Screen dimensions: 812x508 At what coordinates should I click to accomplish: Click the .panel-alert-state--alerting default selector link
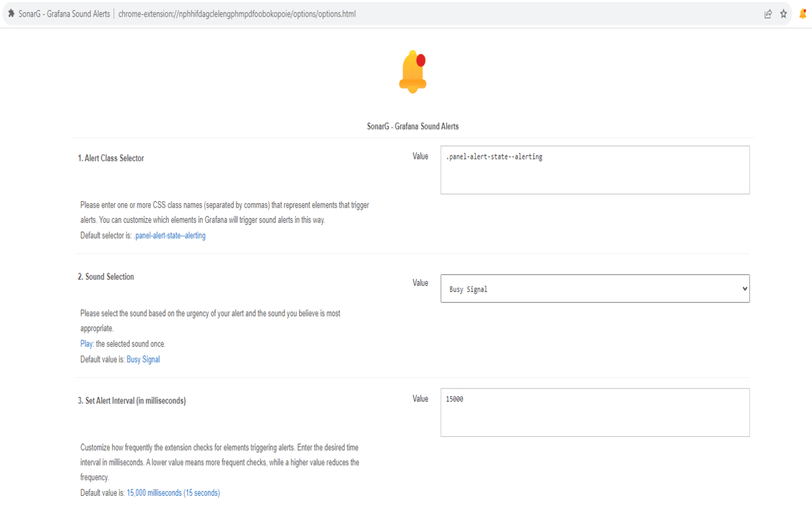[x=169, y=236]
